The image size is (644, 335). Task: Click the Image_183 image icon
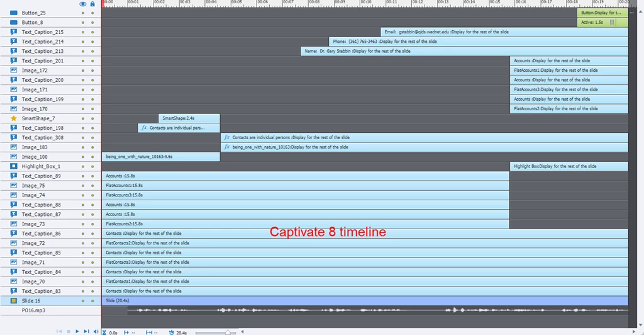point(14,147)
